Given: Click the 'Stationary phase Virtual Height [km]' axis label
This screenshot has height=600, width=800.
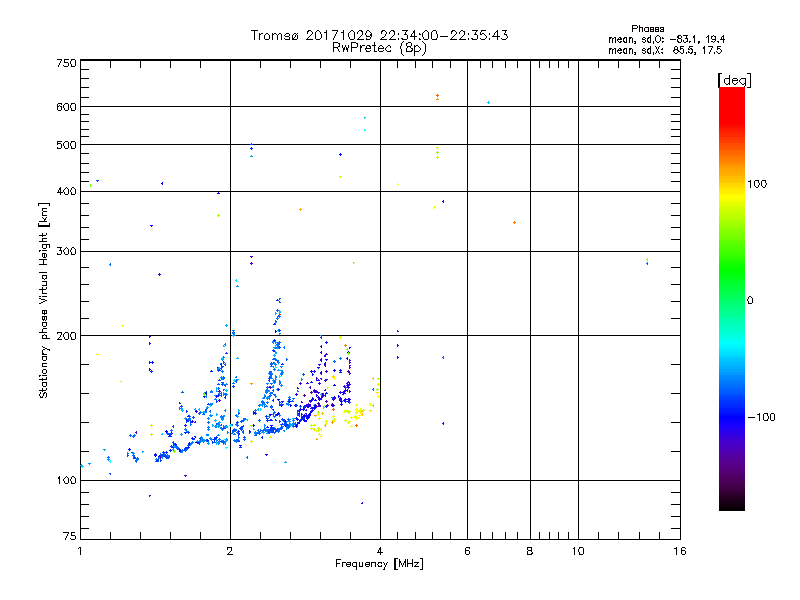Looking at the screenshot, I should [44, 301].
